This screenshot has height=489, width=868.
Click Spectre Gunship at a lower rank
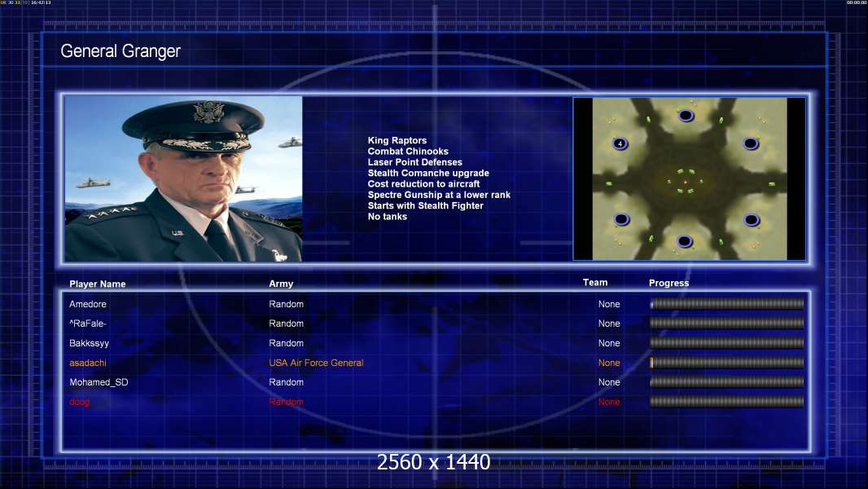(x=439, y=195)
